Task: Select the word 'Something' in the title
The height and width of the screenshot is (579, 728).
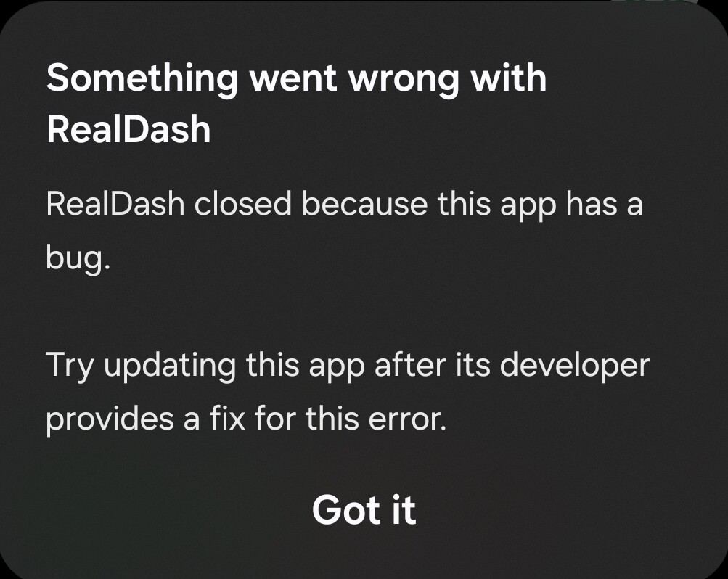Action: tap(142, 80)
